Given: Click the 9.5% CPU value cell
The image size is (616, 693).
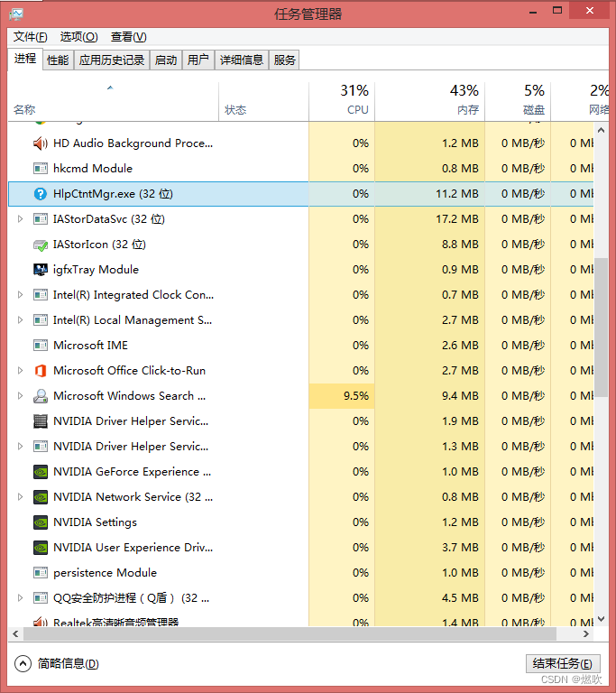Looking at the screenshot, I should pyautogui.click(x=342, y=396).
